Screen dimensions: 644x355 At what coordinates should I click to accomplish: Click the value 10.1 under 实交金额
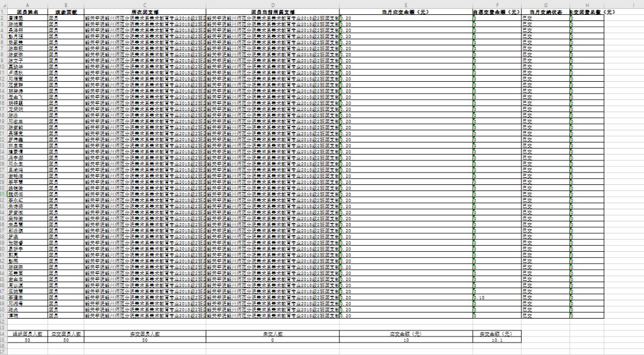pyautogui.click(x=497, y=340)
